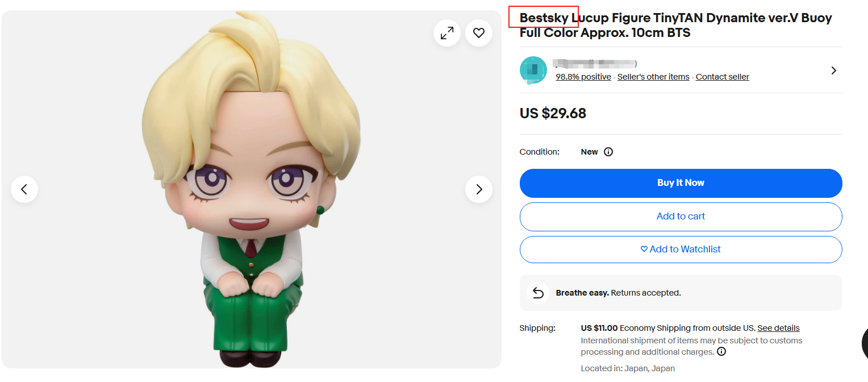Viewport: 868px width, 382px height.
Task: Click the heart icon on the product image
Action: coord(479,33)
